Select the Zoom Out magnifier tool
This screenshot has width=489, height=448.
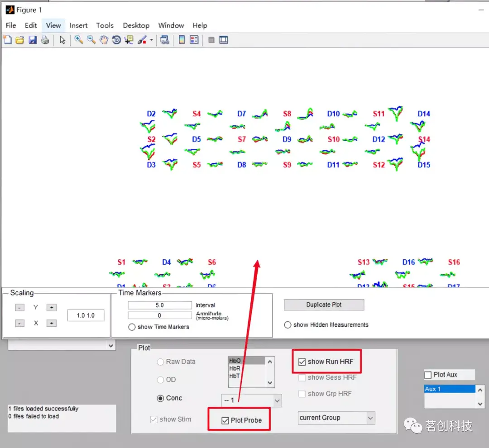tap(91, 40)
